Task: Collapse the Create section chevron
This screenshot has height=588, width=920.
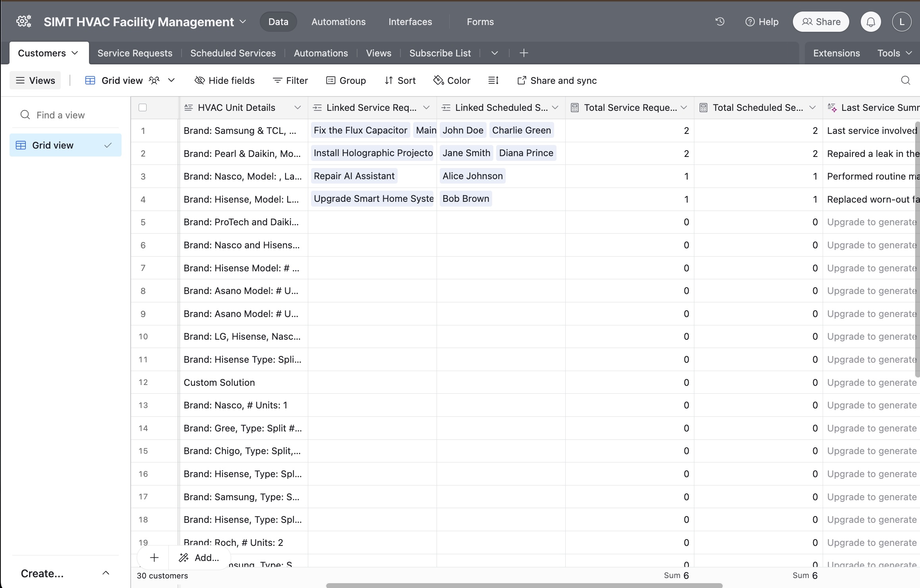Action: click(106, 573)
